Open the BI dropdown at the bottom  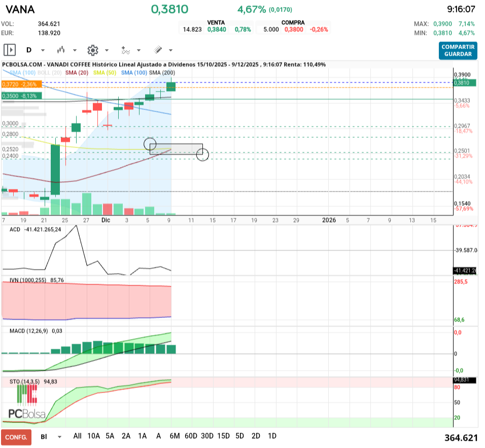tap(60, 436)
